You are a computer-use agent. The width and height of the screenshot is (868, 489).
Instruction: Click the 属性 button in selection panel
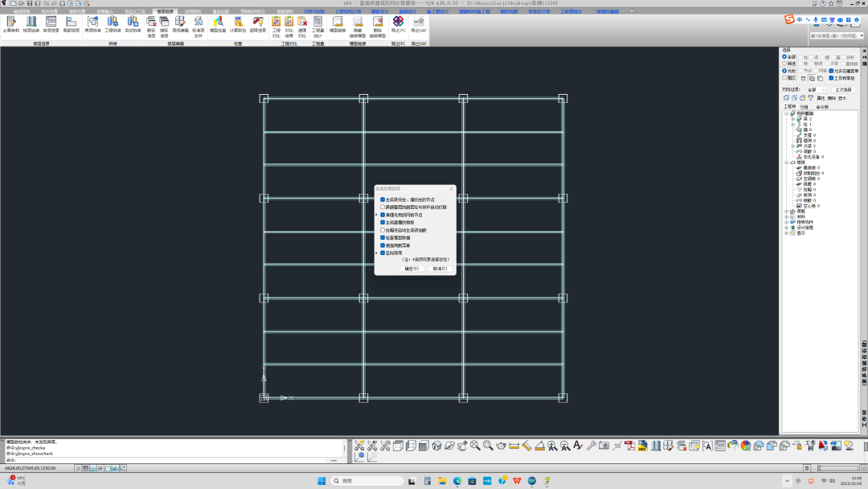821,98
